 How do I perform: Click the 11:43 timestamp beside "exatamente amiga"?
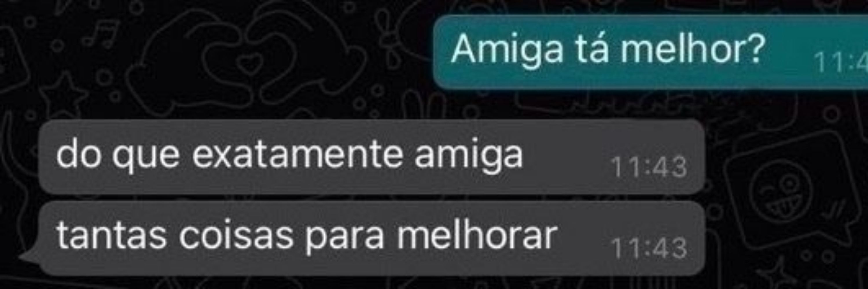pyautogui.click(x=649, y=167)
